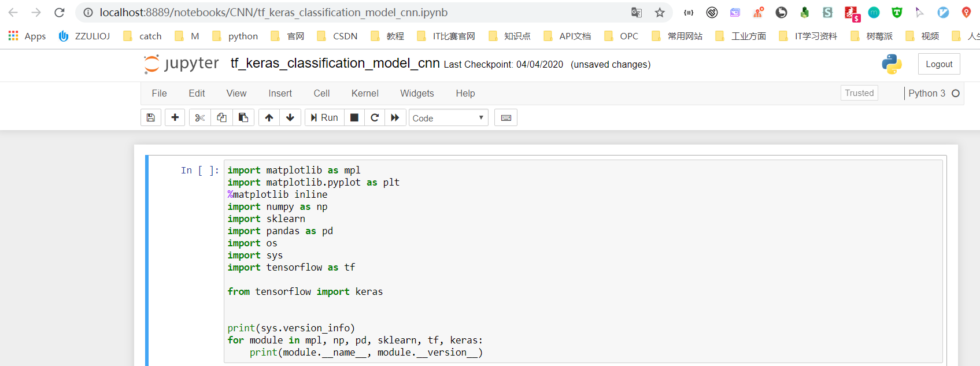Click the Trusted notebook indicator
The height and width of the screenshot is (366, 980).
coord(859,93)
